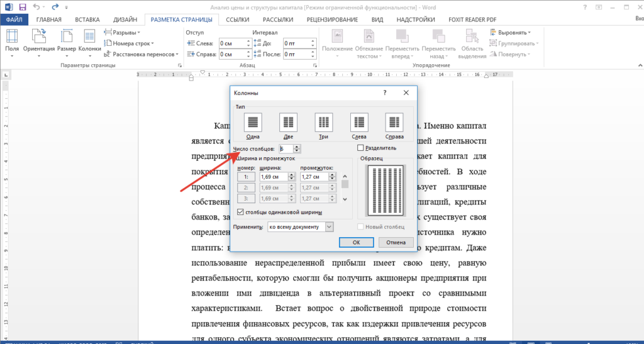The height and width of the screenshot is (344, 644).
Task: Uncheck 'столбцы одинаковой ширины' checkbox
Action: 240,212
